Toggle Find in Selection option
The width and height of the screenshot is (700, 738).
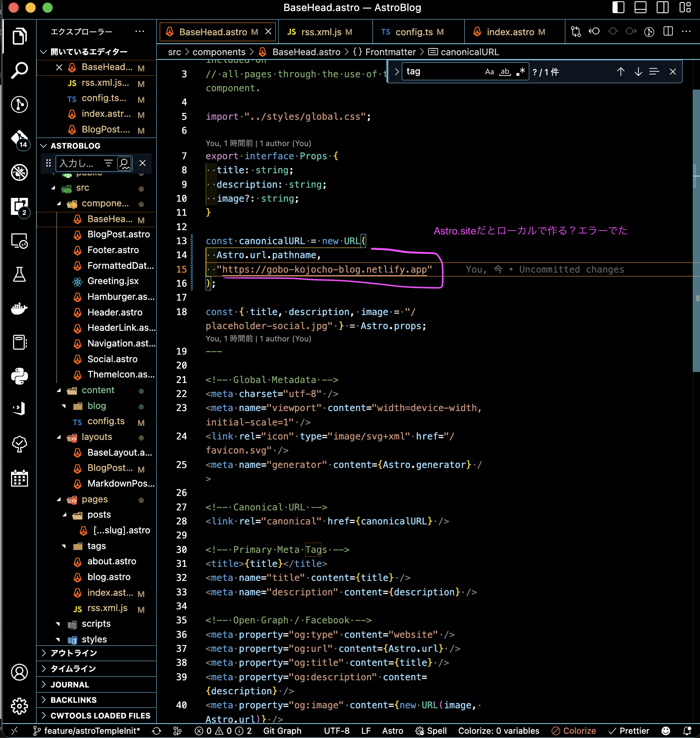(x=654, y=72)
